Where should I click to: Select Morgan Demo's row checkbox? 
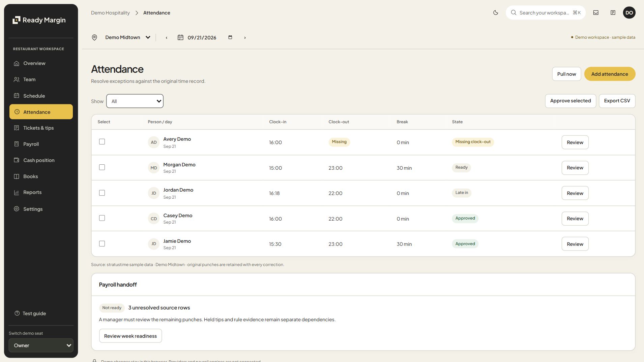pos(102,167)
